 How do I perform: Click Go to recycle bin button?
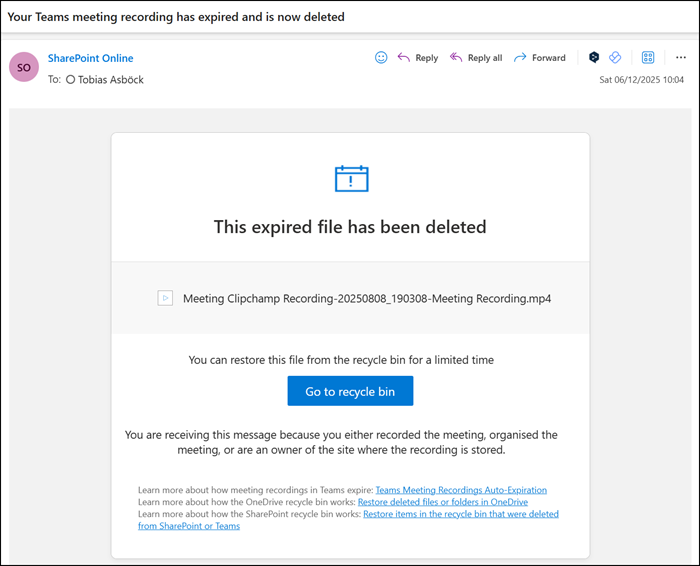pos(350,391)
